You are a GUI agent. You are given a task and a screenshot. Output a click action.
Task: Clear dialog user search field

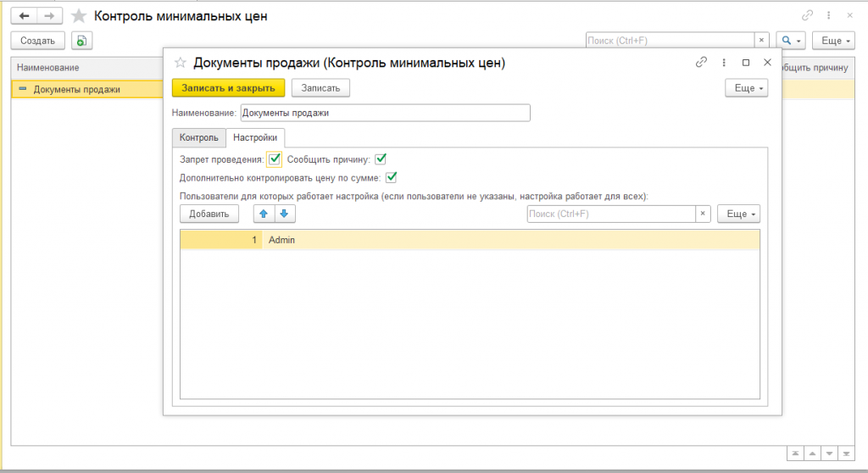pos(703,214)
